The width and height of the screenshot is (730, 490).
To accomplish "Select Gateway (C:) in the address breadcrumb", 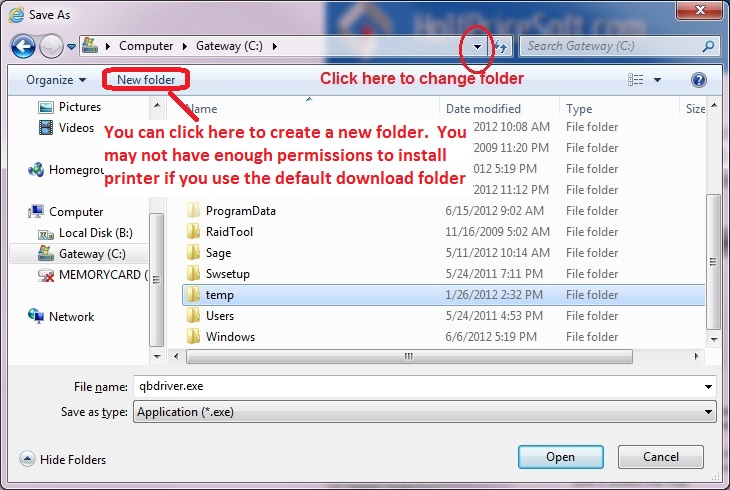I will pyautogui.click(x=229, y=46).
